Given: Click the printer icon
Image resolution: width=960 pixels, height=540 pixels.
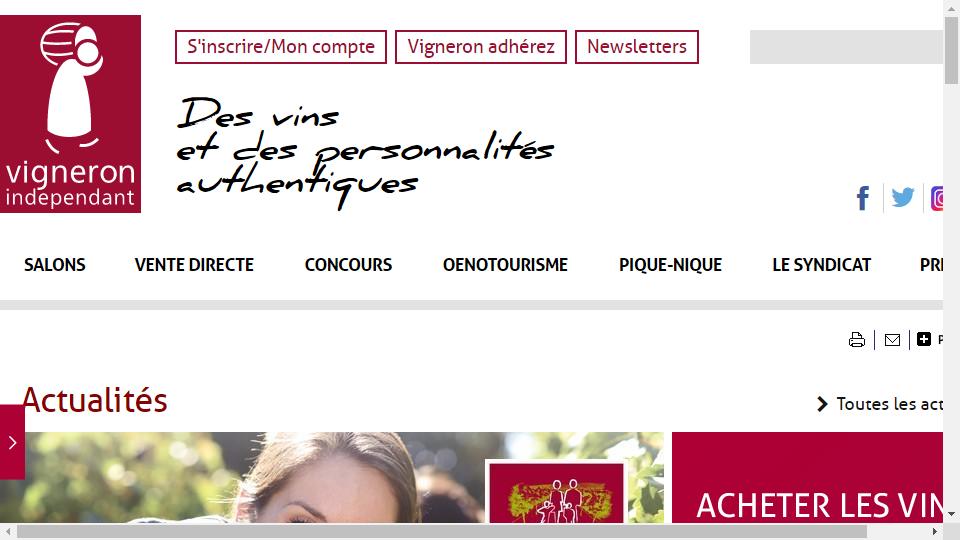Looking at the screenshot, I should [x=857, y=340].
